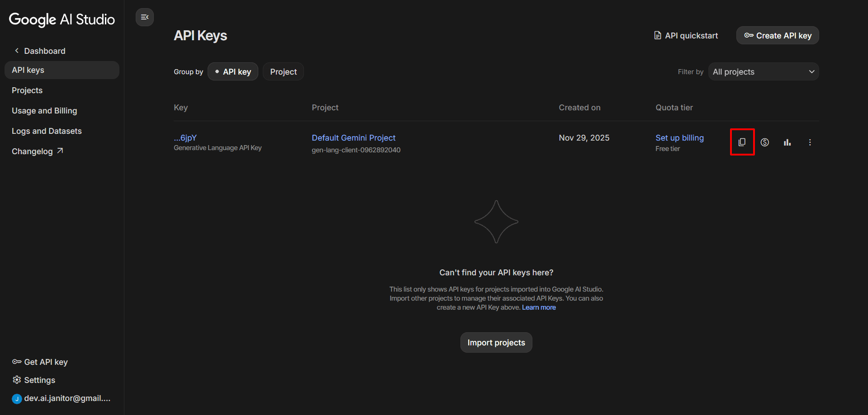868x415 pixels.
Task: Click the copy API key icon
Action: point(742,142)
